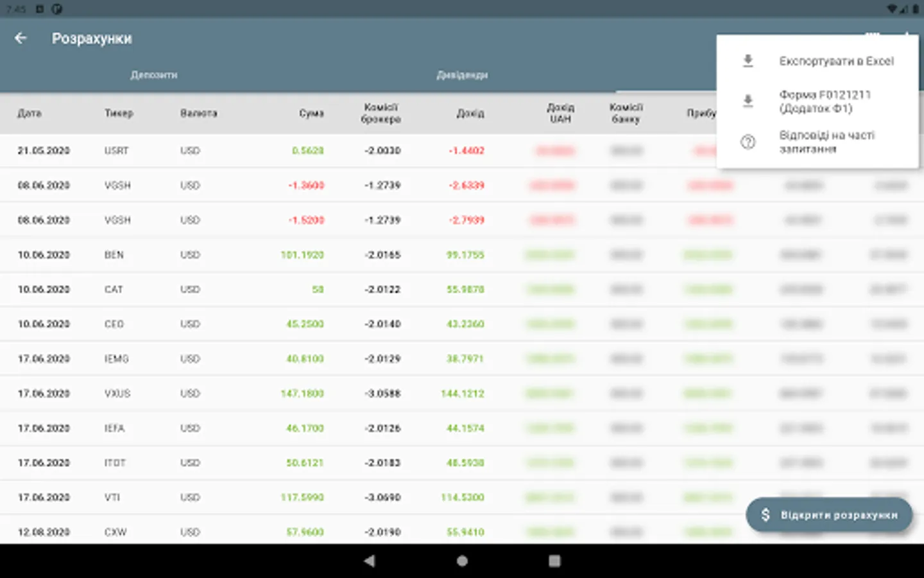Click the Валюта column header

click(199, 113)
